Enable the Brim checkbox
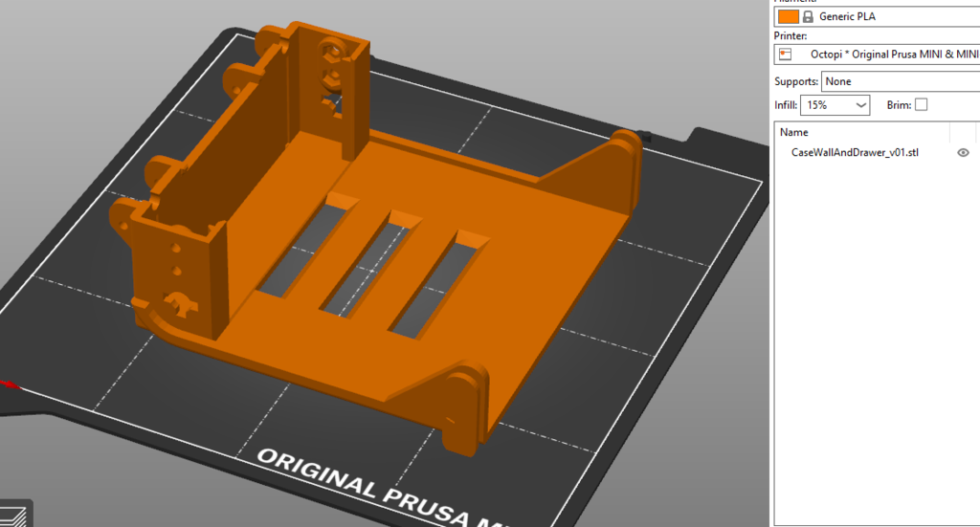The width and height of the screenshot is (980, 527). pyautogui.click(x=922, y=105)
